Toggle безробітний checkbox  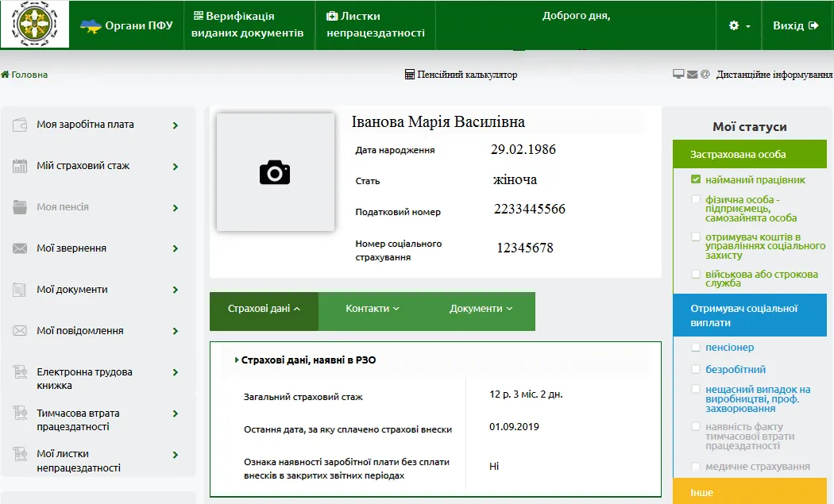(x=696, y=369)
